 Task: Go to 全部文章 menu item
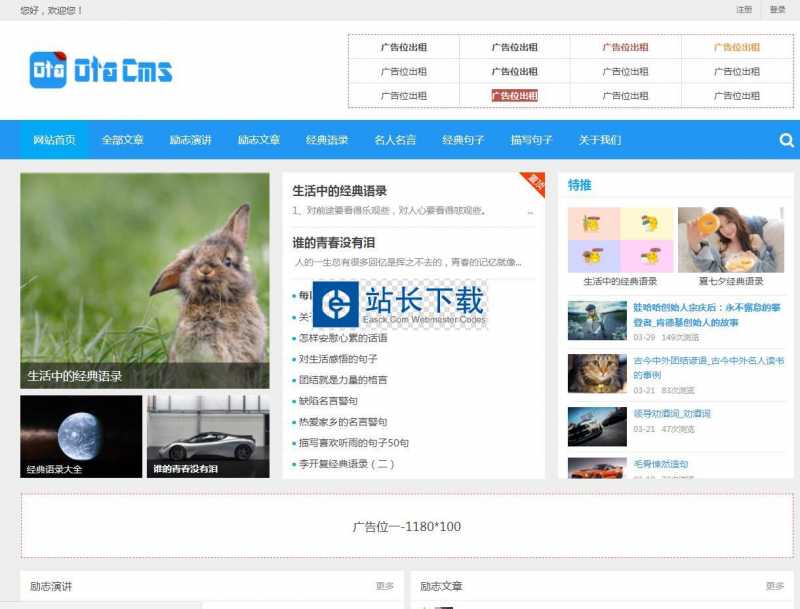coord(122,140)
